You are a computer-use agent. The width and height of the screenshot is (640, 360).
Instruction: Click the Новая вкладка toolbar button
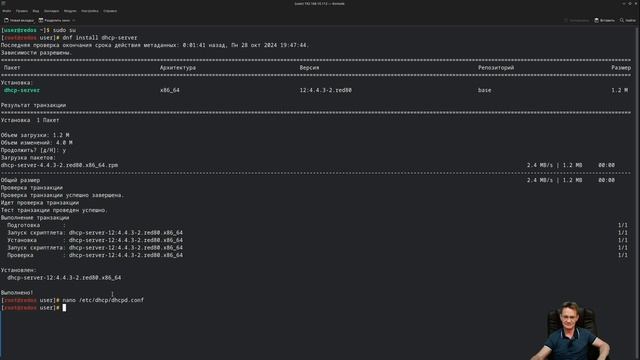[19, 20]
